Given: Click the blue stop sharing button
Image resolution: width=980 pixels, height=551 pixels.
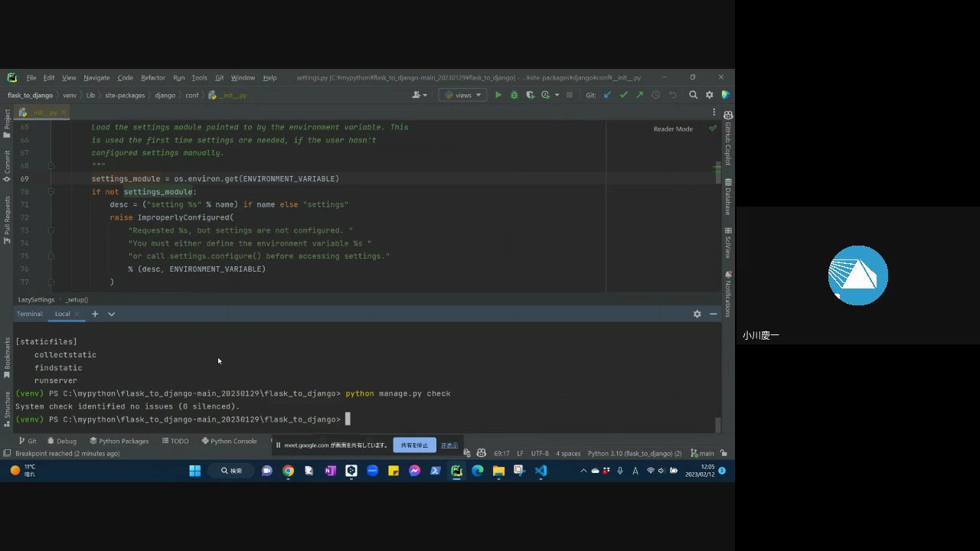Looking at the screenshot, I should (x=414, y=445).
